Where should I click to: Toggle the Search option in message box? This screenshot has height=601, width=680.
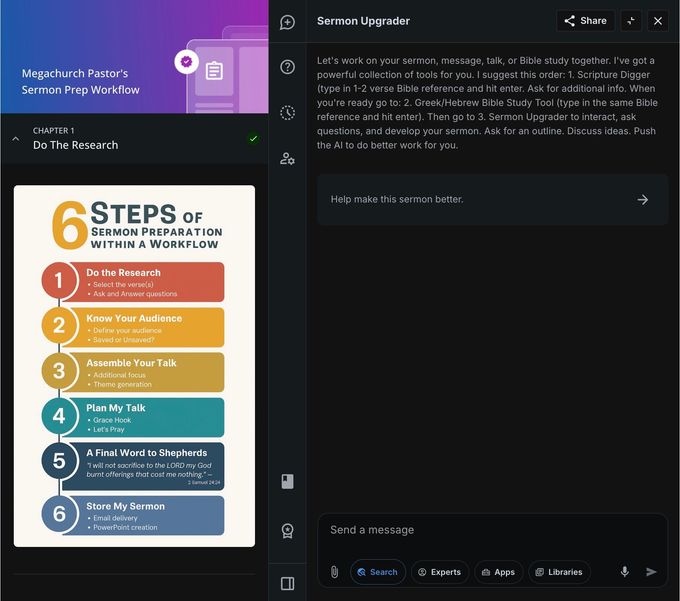(378, 572)
